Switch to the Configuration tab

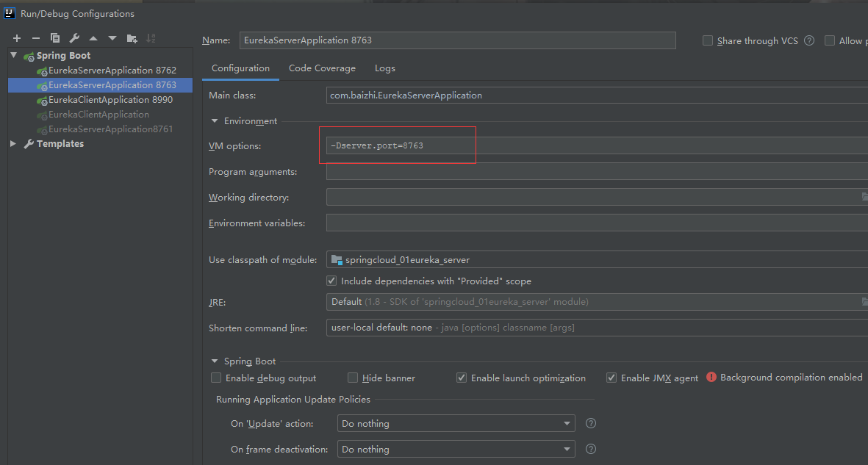[x=240, y=68]
